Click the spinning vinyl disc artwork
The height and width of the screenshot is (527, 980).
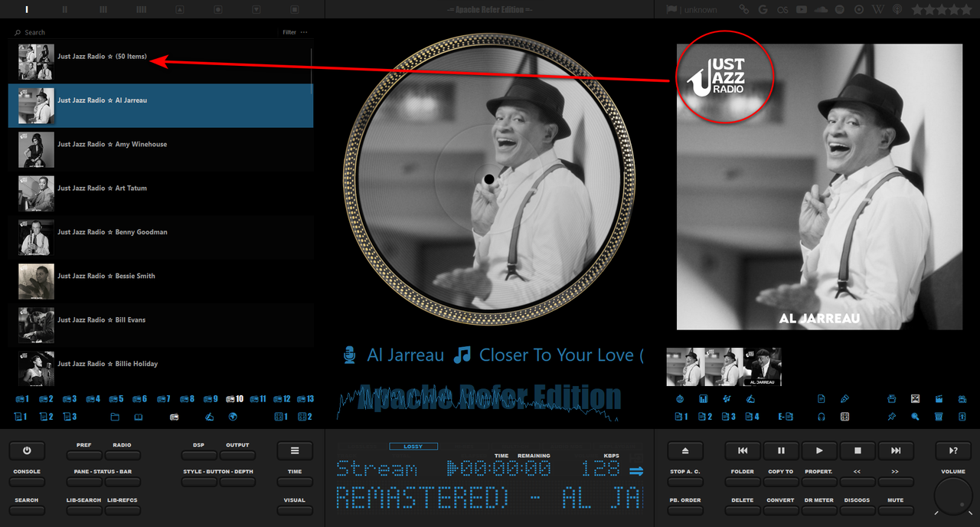pyautogui.click(x=489, y=178)
